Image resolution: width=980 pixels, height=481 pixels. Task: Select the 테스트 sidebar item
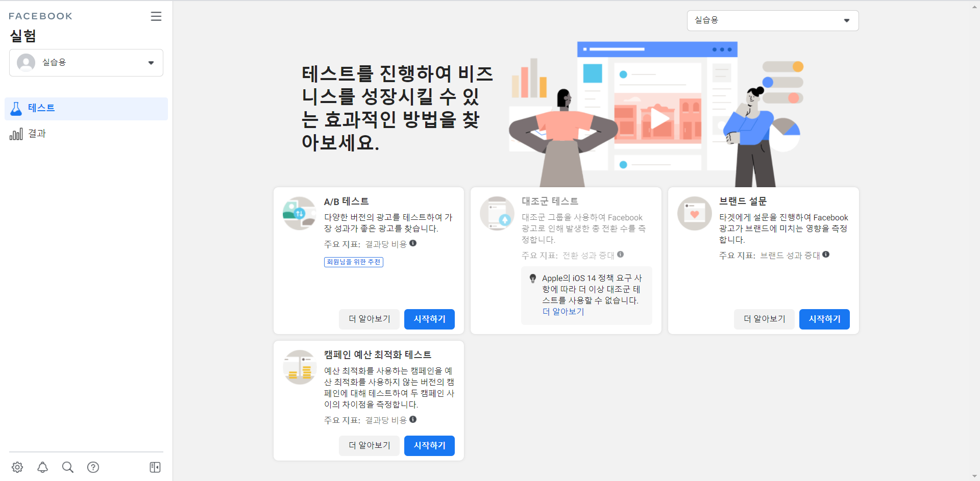(86, 109)
